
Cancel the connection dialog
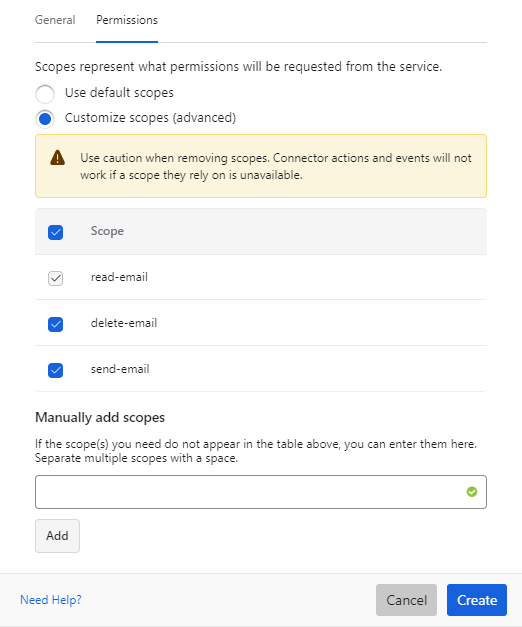pos(406,600)
